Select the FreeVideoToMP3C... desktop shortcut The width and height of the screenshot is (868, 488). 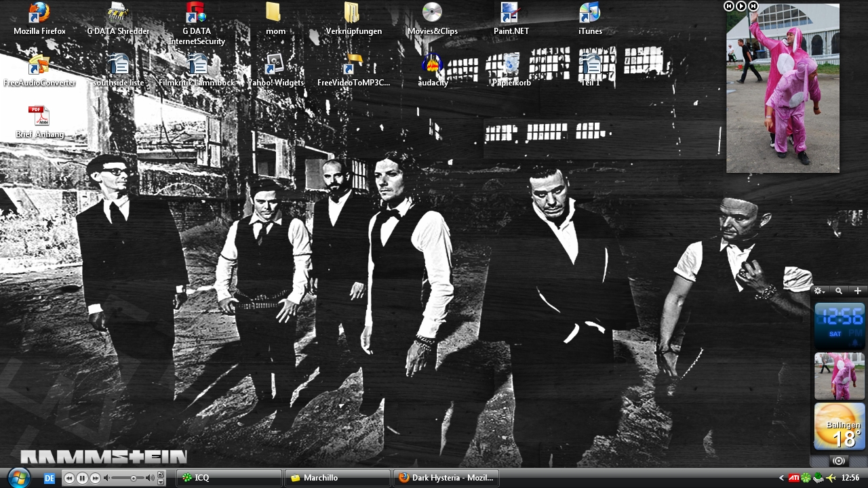353,70
